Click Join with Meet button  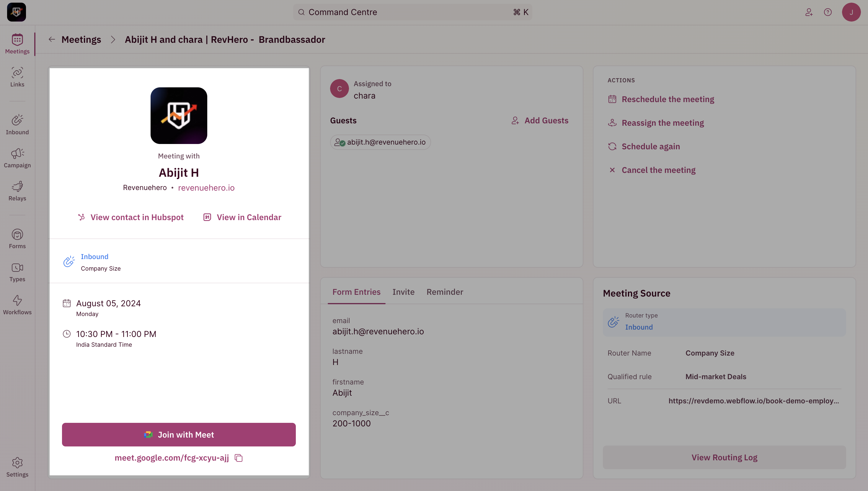179,435
